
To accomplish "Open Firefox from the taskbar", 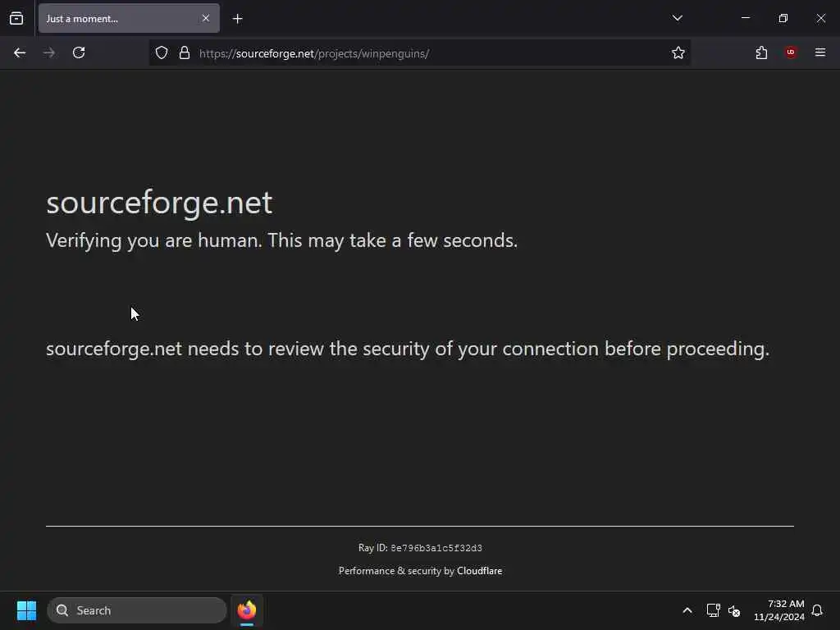I will tap(246, 610).
